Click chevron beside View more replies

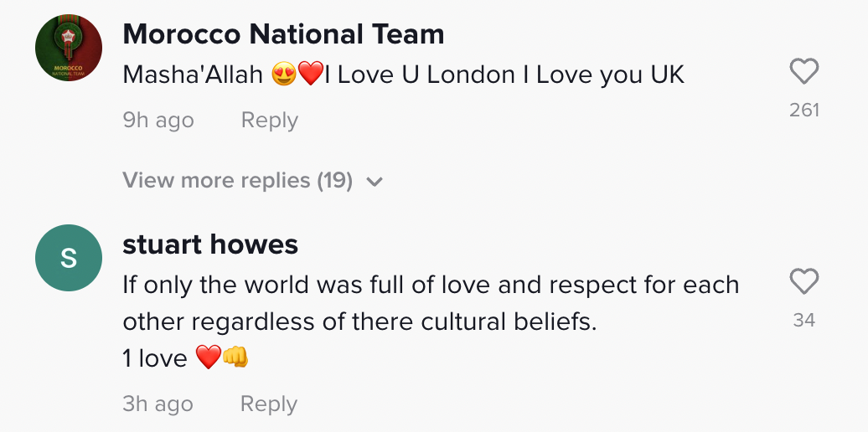point(375,181)
